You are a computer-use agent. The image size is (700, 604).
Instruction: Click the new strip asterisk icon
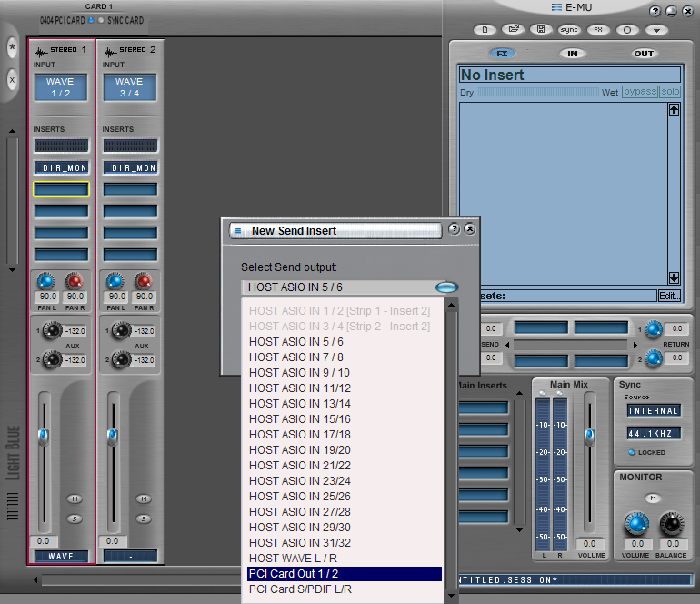point(12,47)
